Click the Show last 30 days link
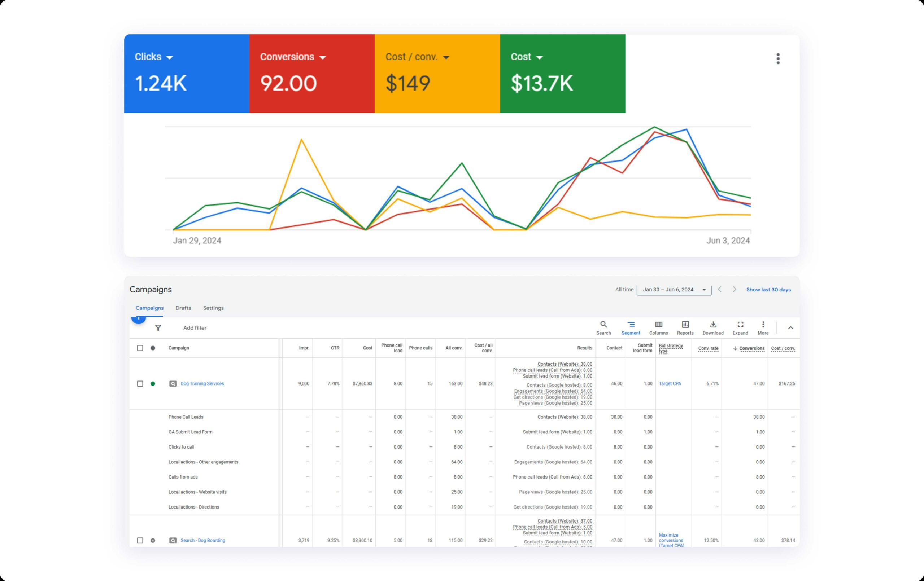 pos(768,290)
